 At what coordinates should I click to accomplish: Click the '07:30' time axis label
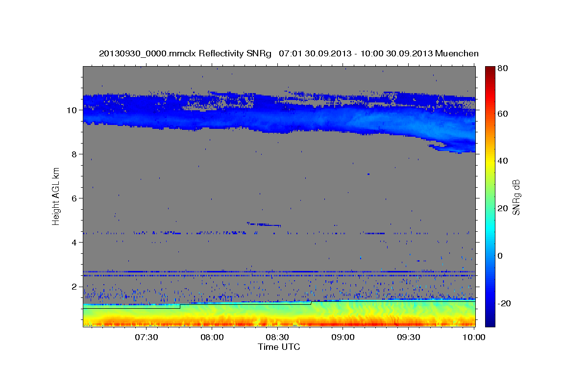click(x=147, y=337)
